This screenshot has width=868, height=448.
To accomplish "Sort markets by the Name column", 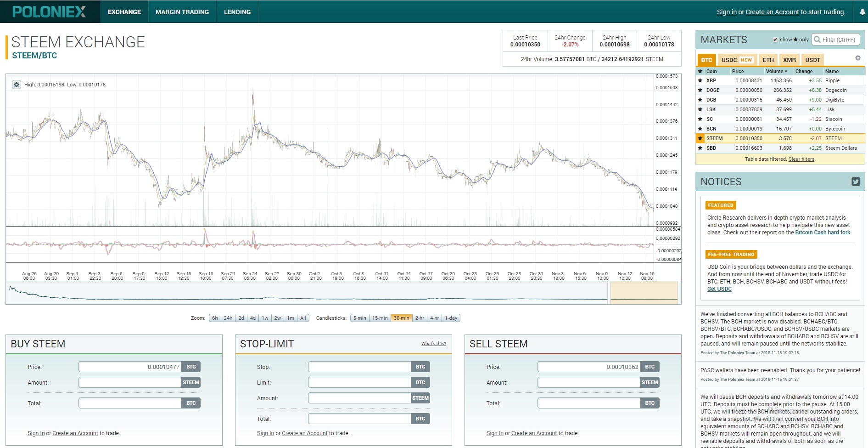I will point(832,71).
